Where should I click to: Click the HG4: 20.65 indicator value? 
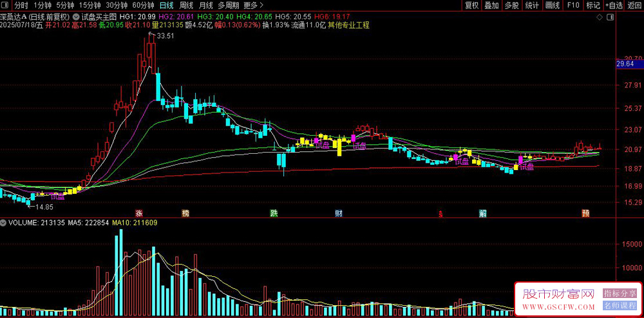point(254,17)
